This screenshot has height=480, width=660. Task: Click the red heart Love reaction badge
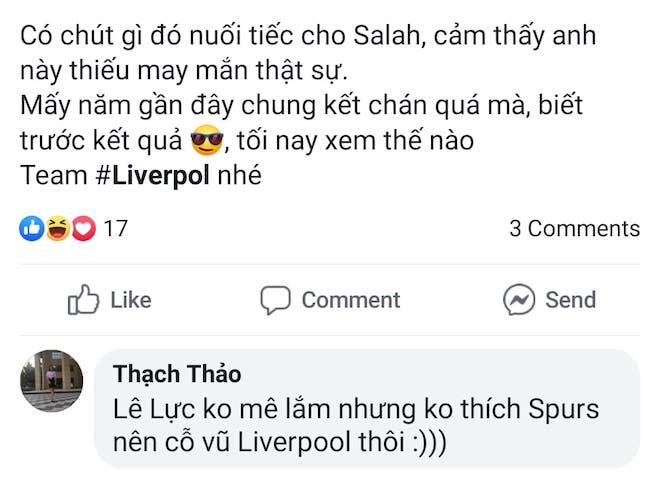click(x=82, y=228)
